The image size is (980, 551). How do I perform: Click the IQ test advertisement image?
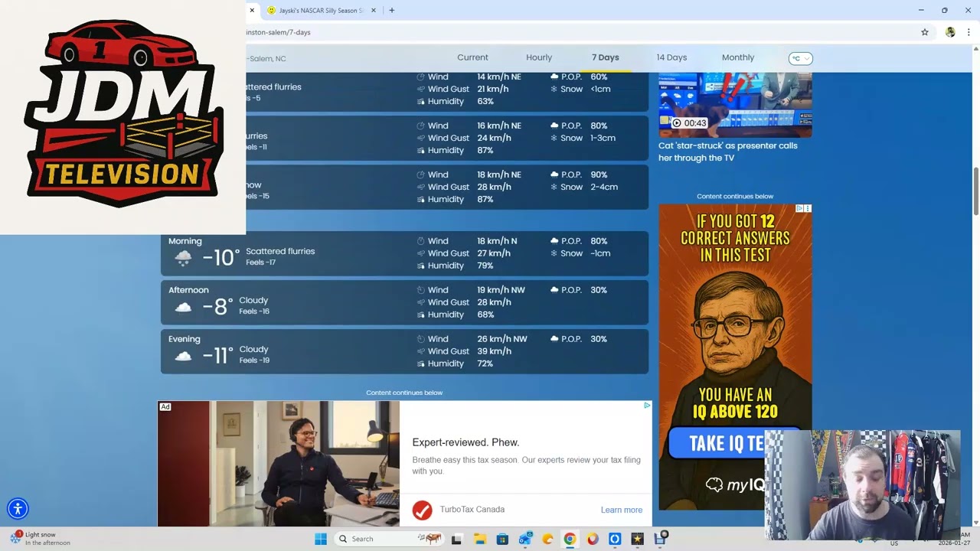click(735, 357)
